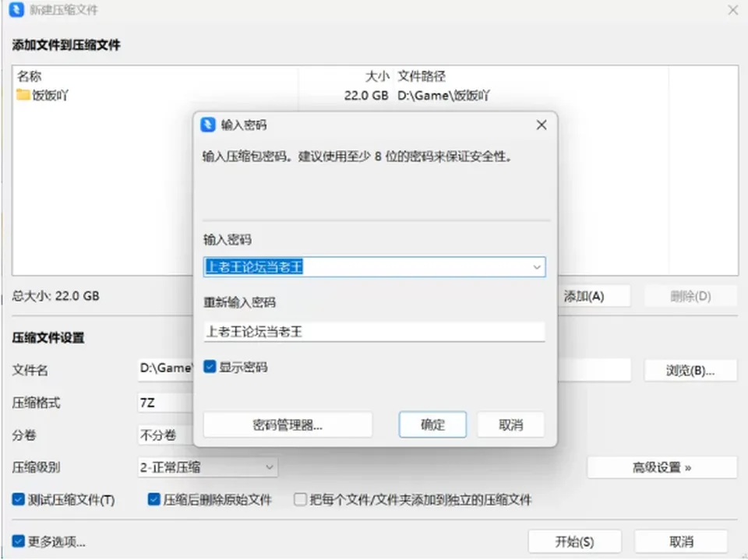Click 取消 at bottom of 新建压缩文件 window
Image resolution: width=748 pixels, height=560 pixels.
point(681,541)
